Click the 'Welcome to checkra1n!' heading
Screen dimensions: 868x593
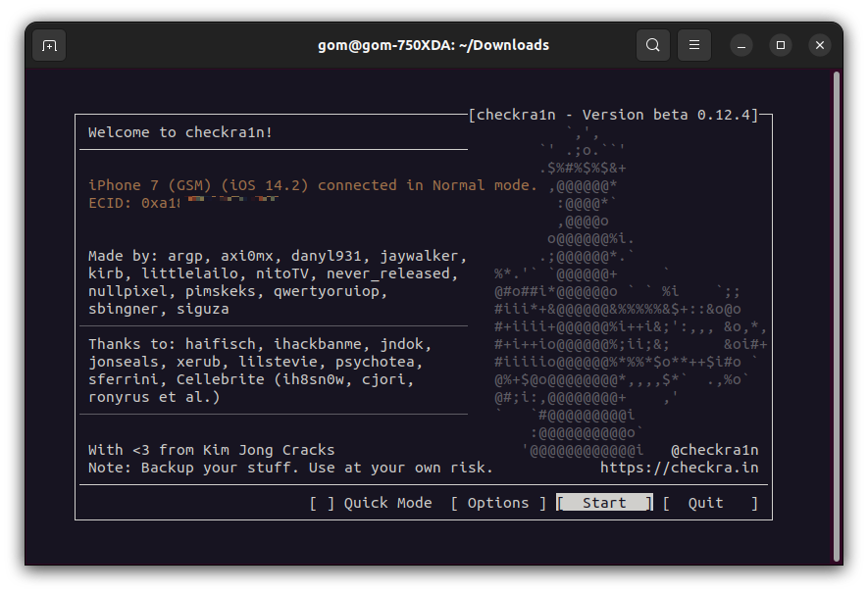180,132
